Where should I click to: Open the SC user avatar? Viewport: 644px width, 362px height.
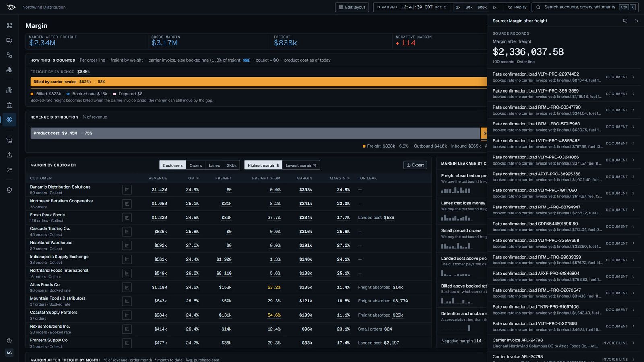(9, 353)
